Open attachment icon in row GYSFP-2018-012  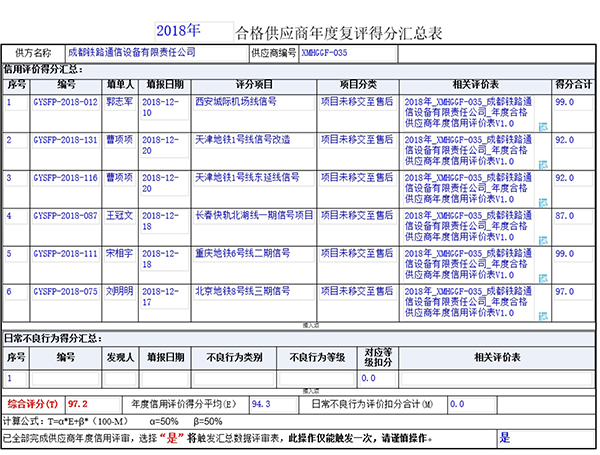pyautogui.click(x=543, y=127)
